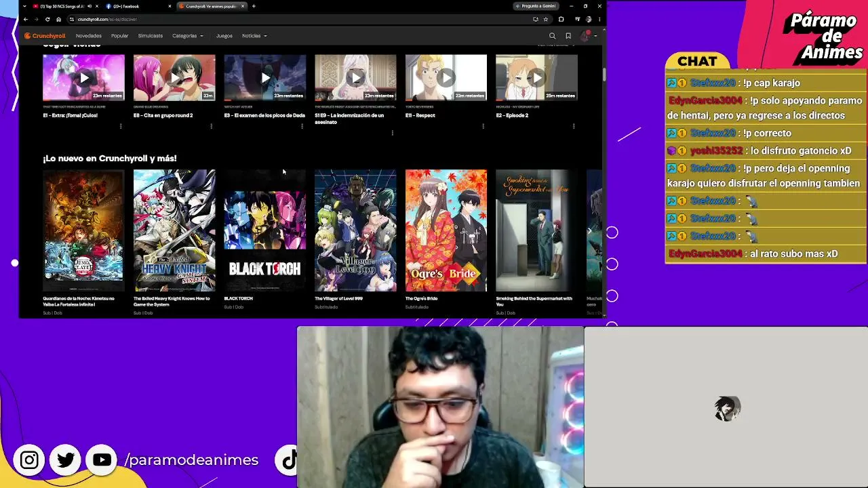Click "al rato subo mas xD" chat message
The image size is (868, 488).
794,253
